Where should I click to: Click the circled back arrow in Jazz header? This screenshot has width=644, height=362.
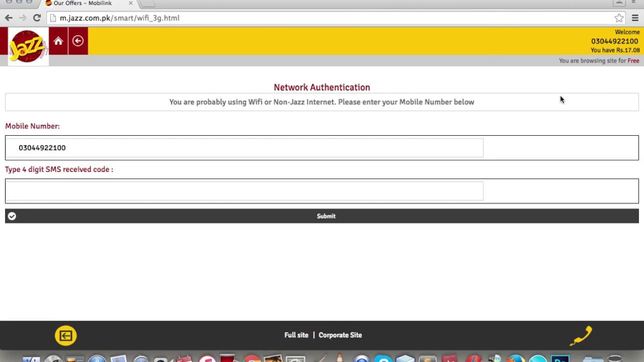pos(78,41)
